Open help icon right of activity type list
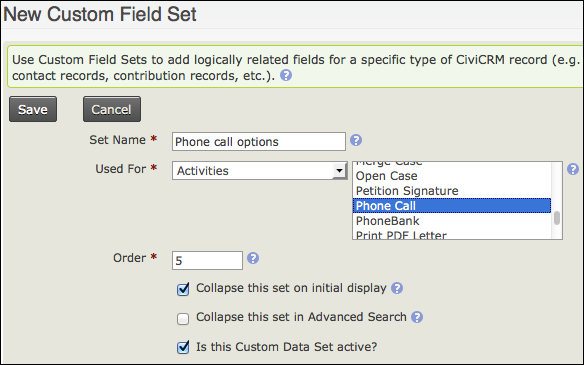 [x=573, y=169]
